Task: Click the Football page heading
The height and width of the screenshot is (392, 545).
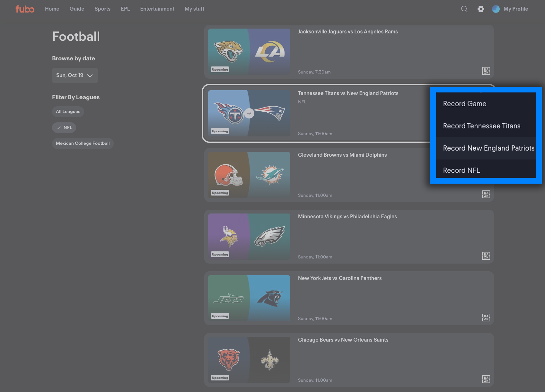Action: tap(76, 36)
